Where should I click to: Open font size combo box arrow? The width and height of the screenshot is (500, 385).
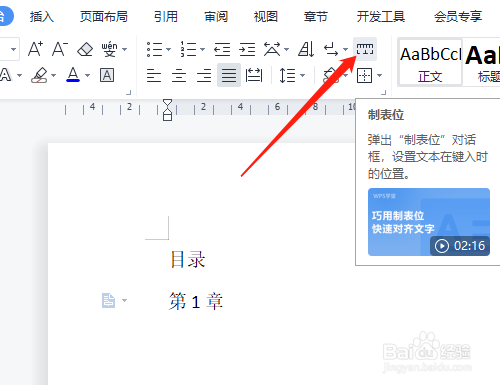(13, 49)
